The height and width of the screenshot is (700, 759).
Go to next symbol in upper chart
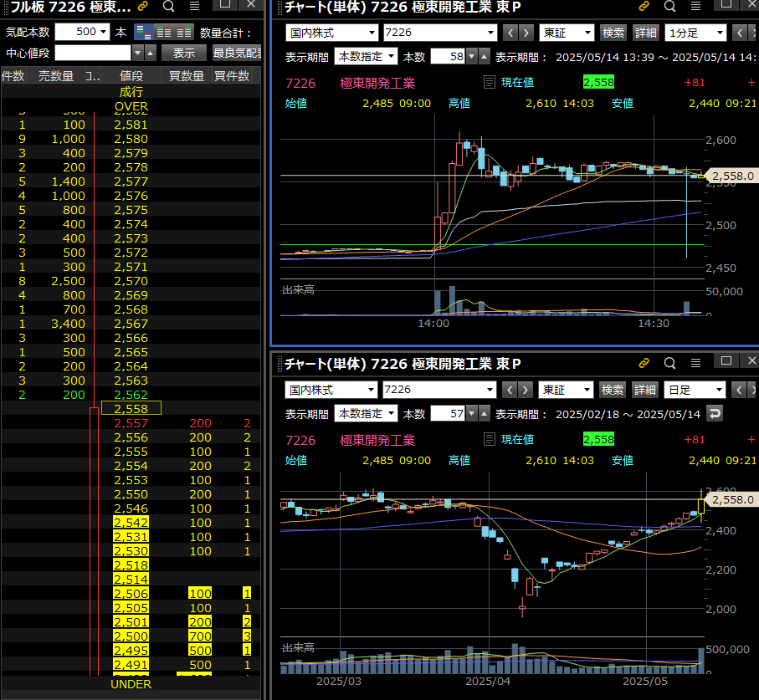point(526,33)
